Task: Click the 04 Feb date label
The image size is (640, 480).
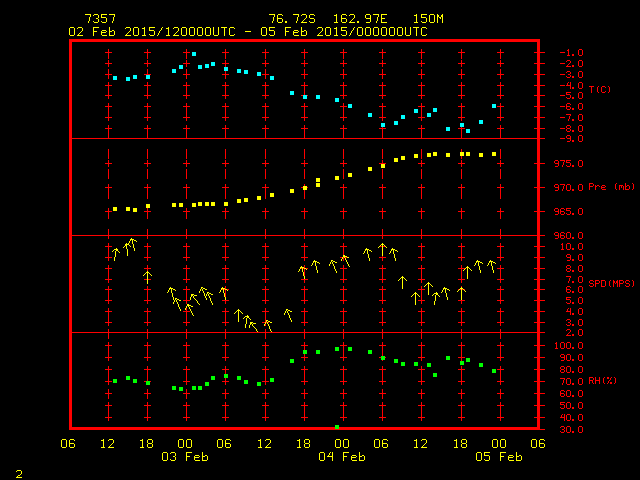Action: [x=342, y=456]
